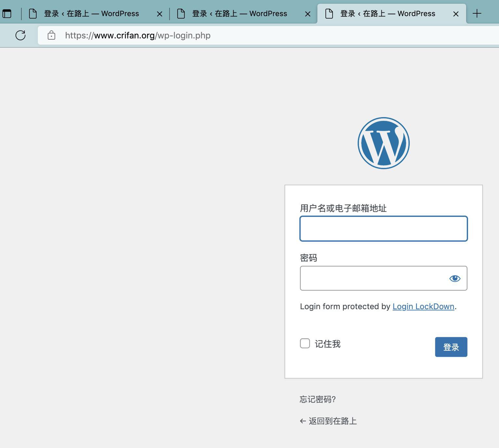Close the third active tab
The width and height of the screenshot is (499, 448).
456,14
